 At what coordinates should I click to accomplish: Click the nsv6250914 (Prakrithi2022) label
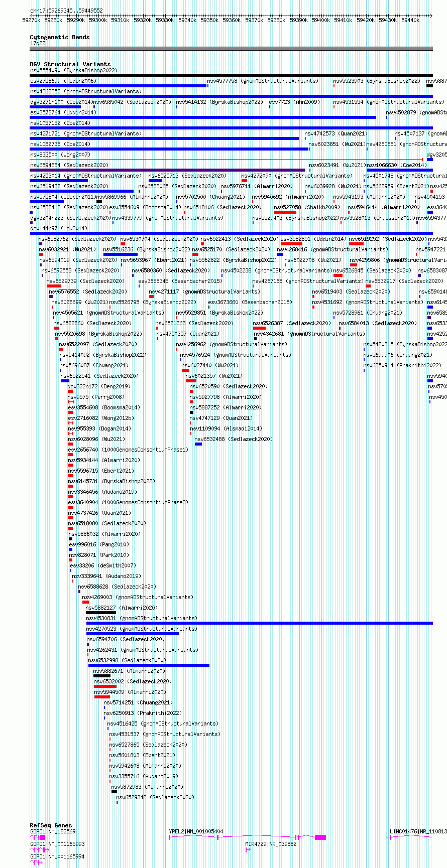click(403, 365)
